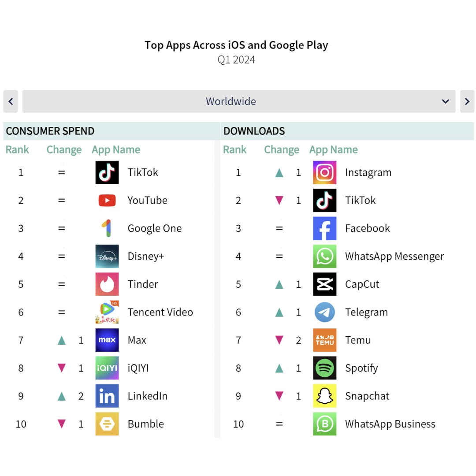Screen dimensions: 476x476
Task: Click the Tinder flame icon
Action: pos(107,284)
